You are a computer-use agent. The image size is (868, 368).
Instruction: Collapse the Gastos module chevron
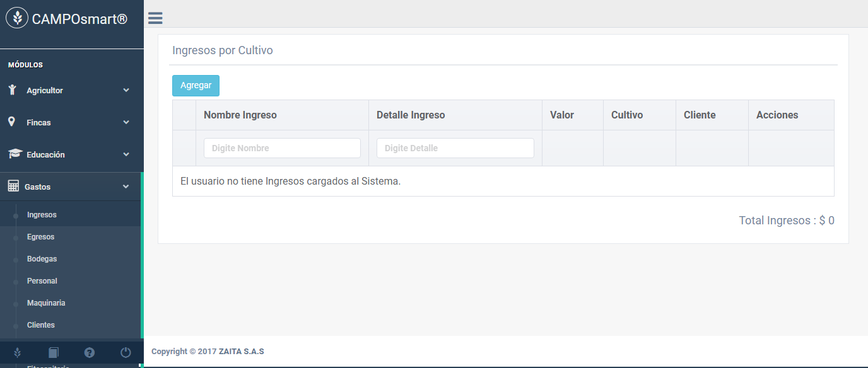tap(126, 187)
